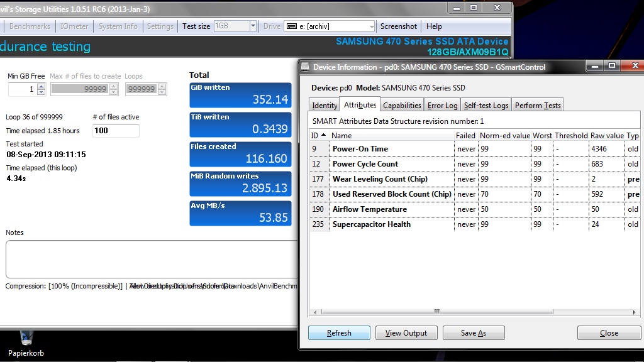Click the Screenshot button
The image size is (644, 362).
[398, 26]
